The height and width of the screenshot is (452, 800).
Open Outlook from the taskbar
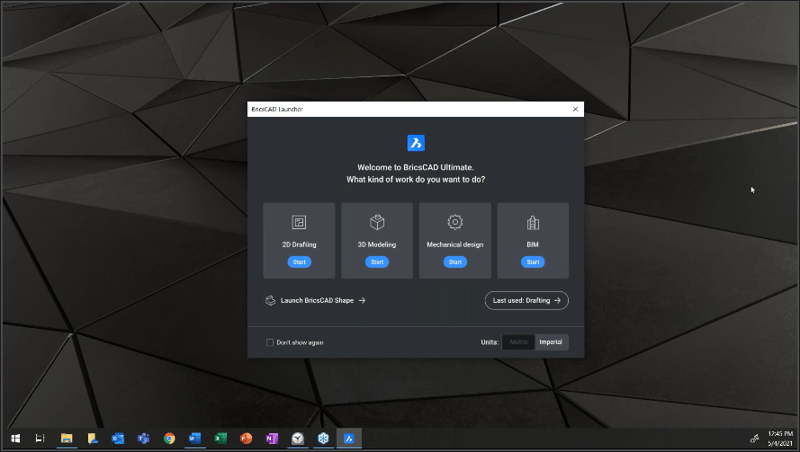tap(118, 438)
